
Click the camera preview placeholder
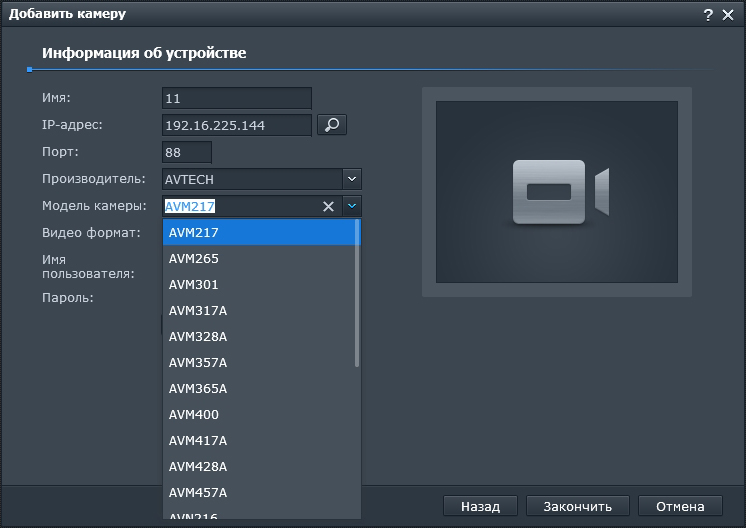[x=557, y=192]
